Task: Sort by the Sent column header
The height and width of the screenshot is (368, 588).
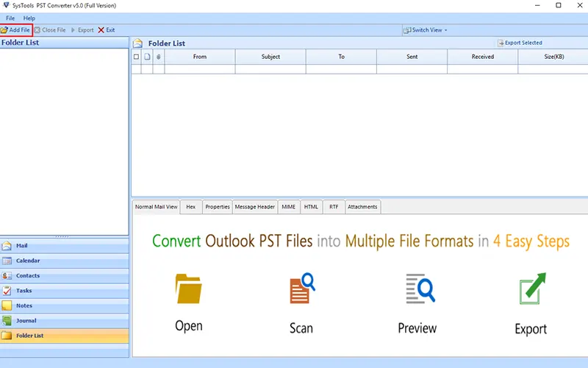Action: (412, 57)
